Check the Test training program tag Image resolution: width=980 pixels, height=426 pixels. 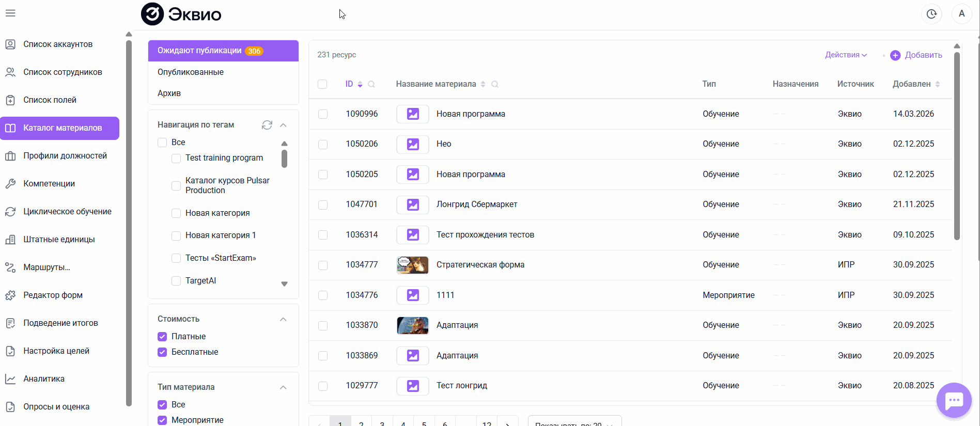click(176, 158)
